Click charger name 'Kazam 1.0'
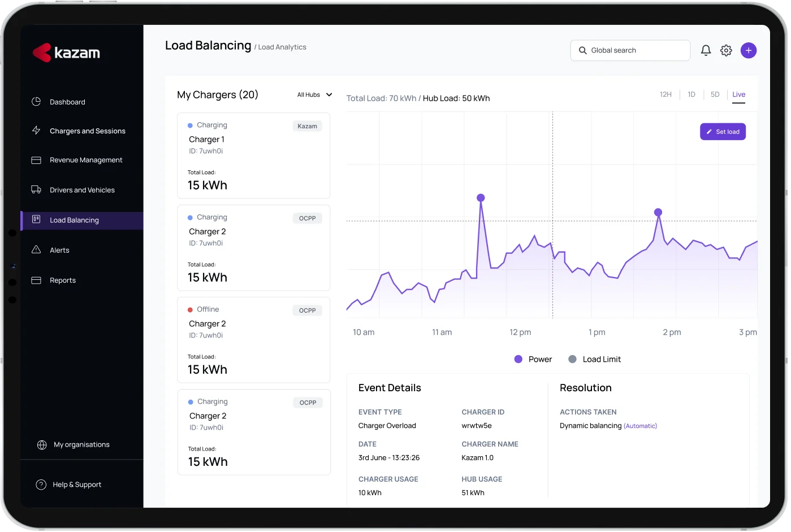Screen dimensions: 791x532 (x=477, y=458)
